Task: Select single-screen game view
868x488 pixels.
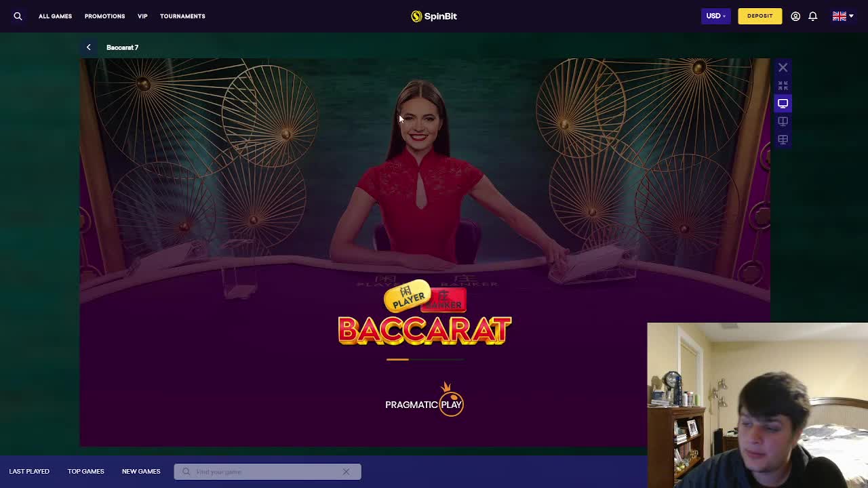Action: tap(783, 103)
